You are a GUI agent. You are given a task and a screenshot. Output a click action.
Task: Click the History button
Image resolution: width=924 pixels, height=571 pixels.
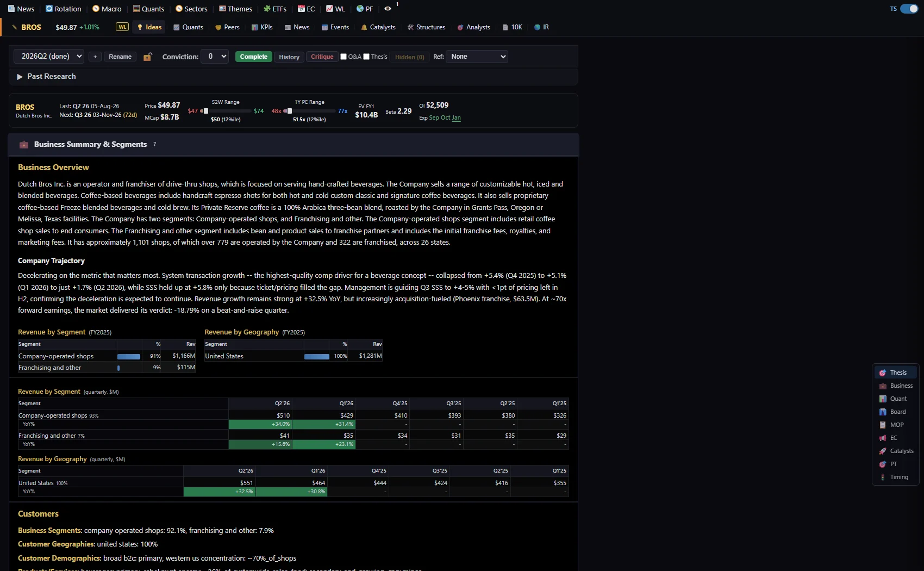pos(289,57)
